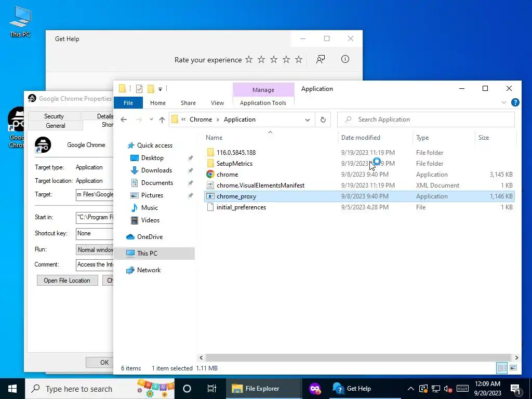The image size is (532, 399).
Task: Click Cortana circle on taskbar
Action: pyautogui.click(x=187, y=389)
